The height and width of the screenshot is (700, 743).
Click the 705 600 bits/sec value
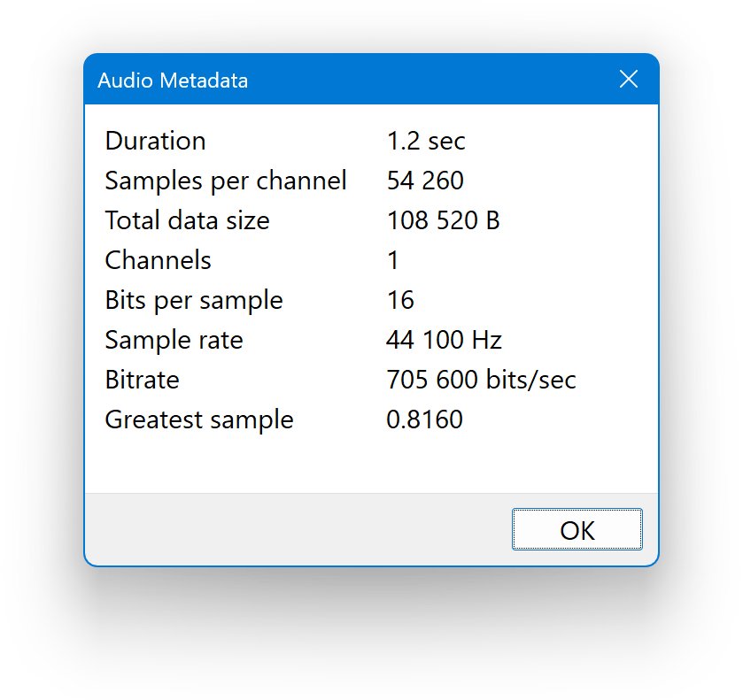[x=481, y=380]
